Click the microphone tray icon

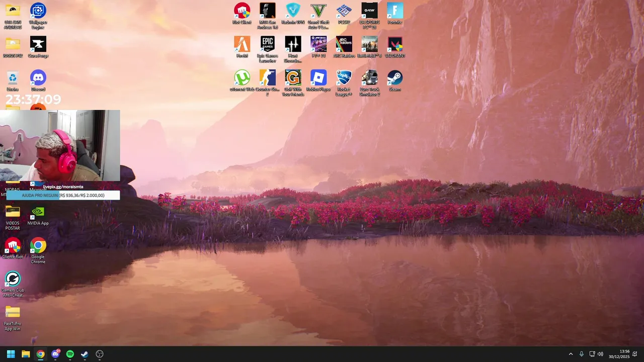tap(582, 354)
